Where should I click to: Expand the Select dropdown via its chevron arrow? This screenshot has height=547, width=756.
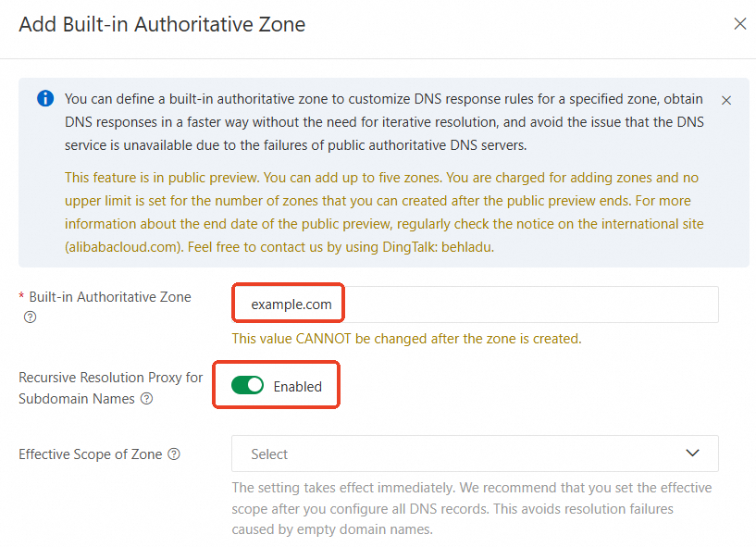692,454
